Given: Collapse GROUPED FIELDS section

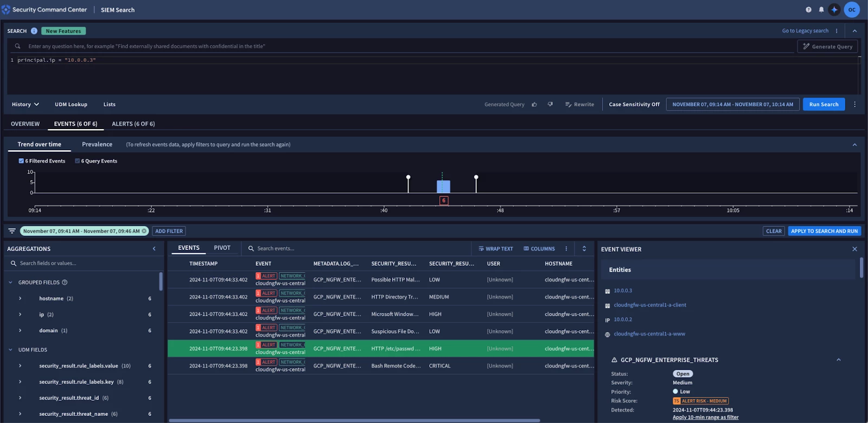Looking at the screenshot, I should point(10,283).
